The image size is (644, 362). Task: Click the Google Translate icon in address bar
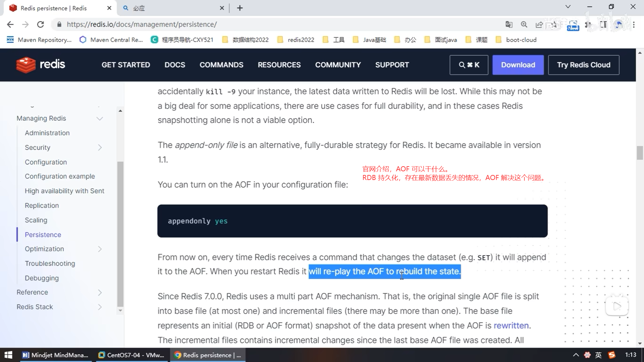coord(509,24)
